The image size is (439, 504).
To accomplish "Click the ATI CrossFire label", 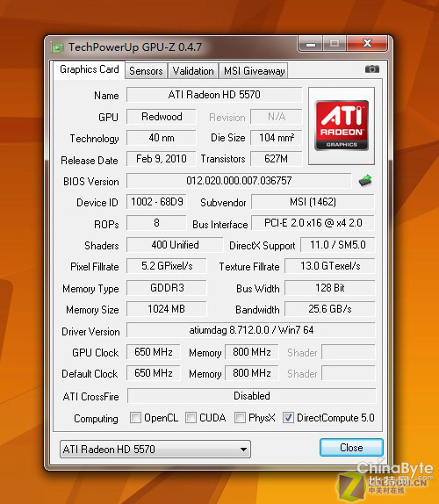I will (x=91, y=397).
